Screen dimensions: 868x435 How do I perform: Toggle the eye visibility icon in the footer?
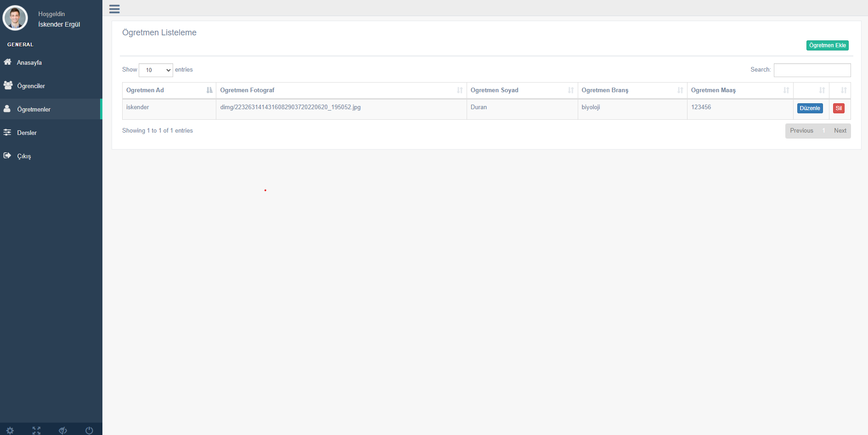pyautogui.click(x=63, y=430)
